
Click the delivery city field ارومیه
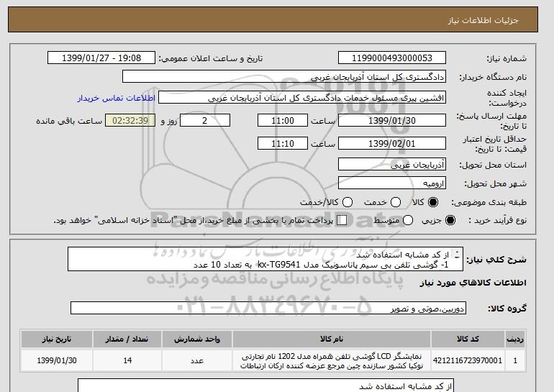392,183
